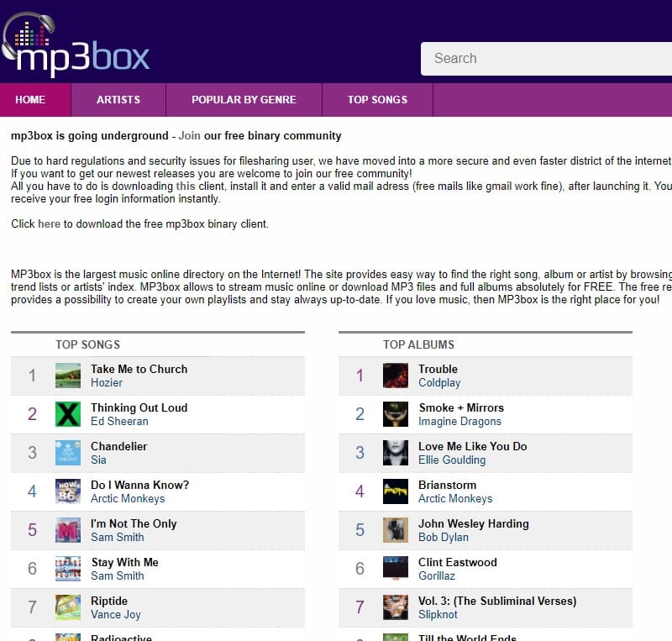Open I'm Not The Only cover thumbnail
Screen dimensions: 672x641
pyautogui.click(x=68, y=530)
